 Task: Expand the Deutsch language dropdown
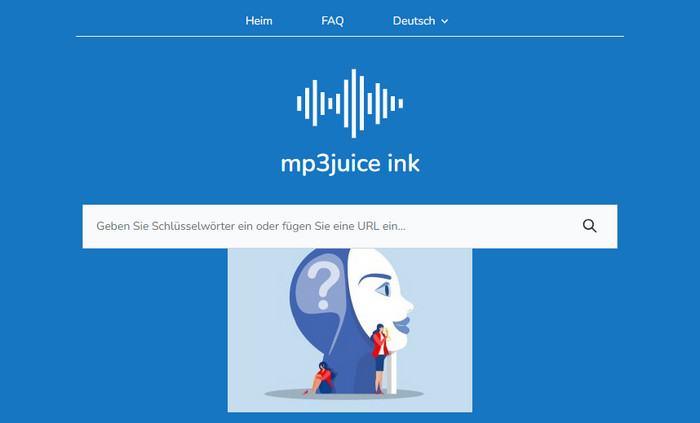420,21
